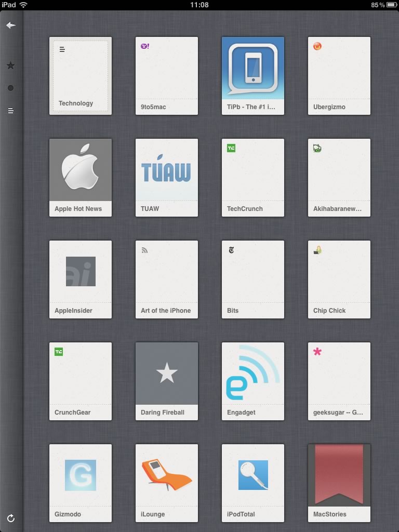Image resolution: width=399 pixels, height=532 pixels.
Task: Open the 9to5mac feed
Action: point(167,76)
